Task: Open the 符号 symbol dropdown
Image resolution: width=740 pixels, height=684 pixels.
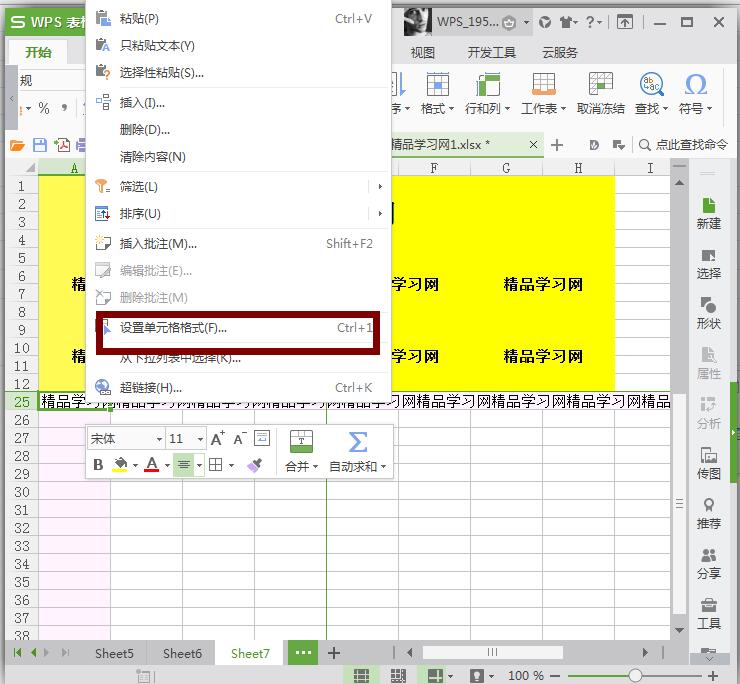Action: (x=696, y=94)
